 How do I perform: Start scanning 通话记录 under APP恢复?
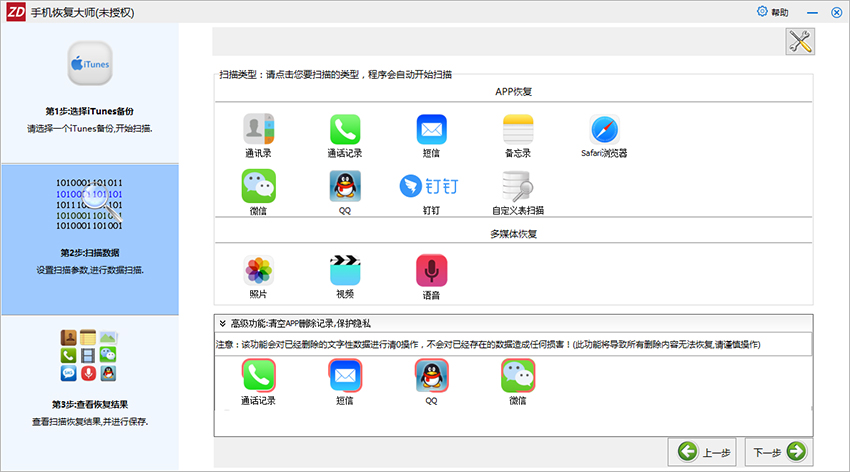[345, 130]
